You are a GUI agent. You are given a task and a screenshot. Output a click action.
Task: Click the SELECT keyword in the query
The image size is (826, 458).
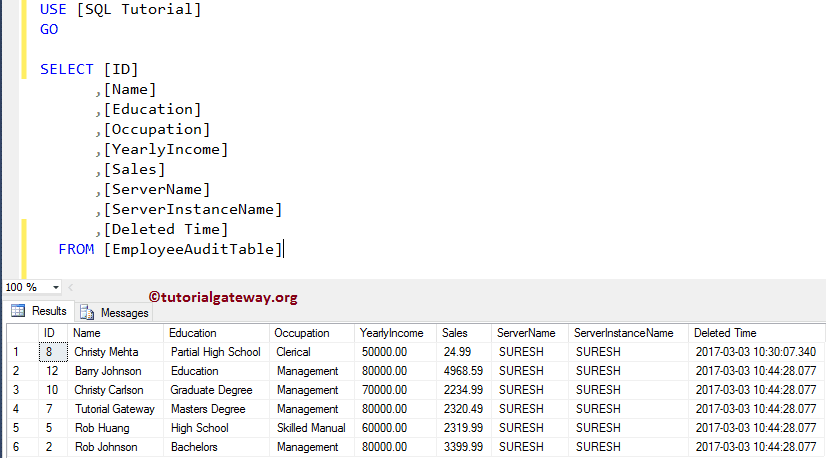tap(66, 70)
